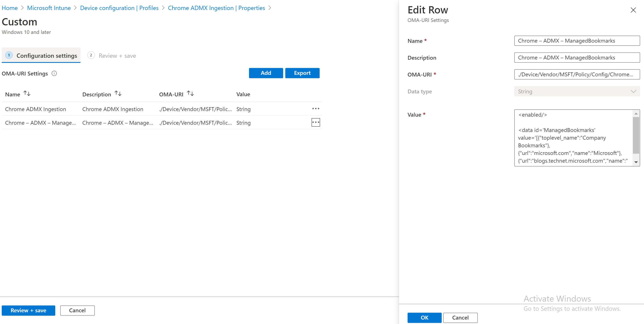The width and height of the screenshot is (644, 324).
Task: Open Microsoft Intune from the breadcrumb
Action: [x=49, y=8]
